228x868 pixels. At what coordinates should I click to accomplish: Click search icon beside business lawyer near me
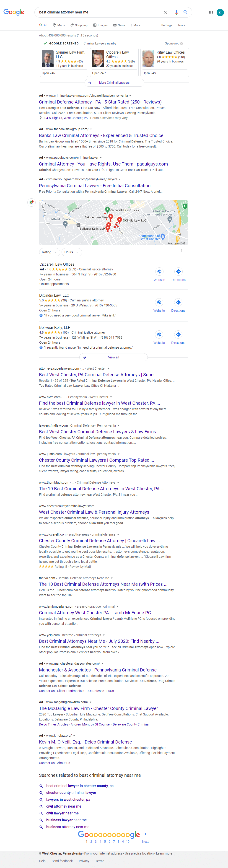point(41,820)
